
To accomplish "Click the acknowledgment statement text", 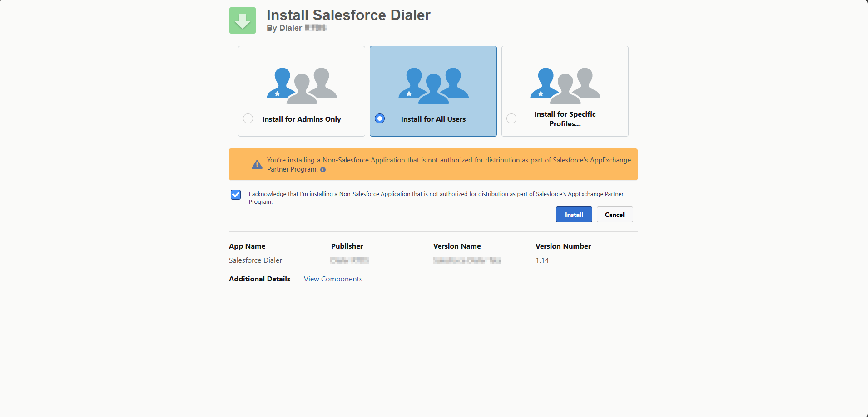I will [436, 198].
